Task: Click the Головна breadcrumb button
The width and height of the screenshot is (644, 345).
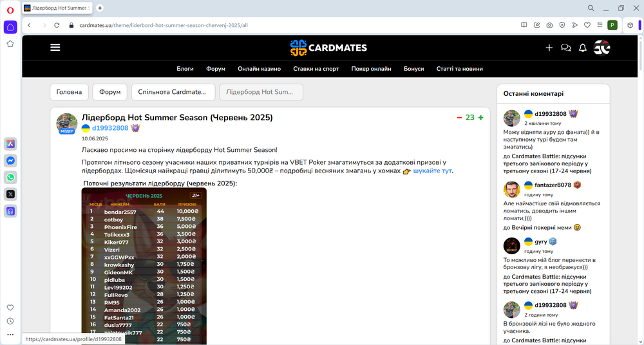Action: 69,92
